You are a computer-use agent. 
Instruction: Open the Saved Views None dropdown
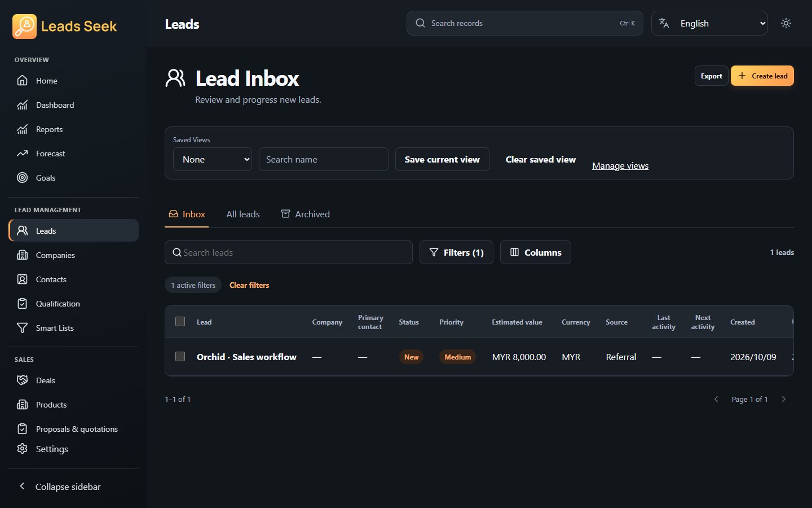[213, 159]
